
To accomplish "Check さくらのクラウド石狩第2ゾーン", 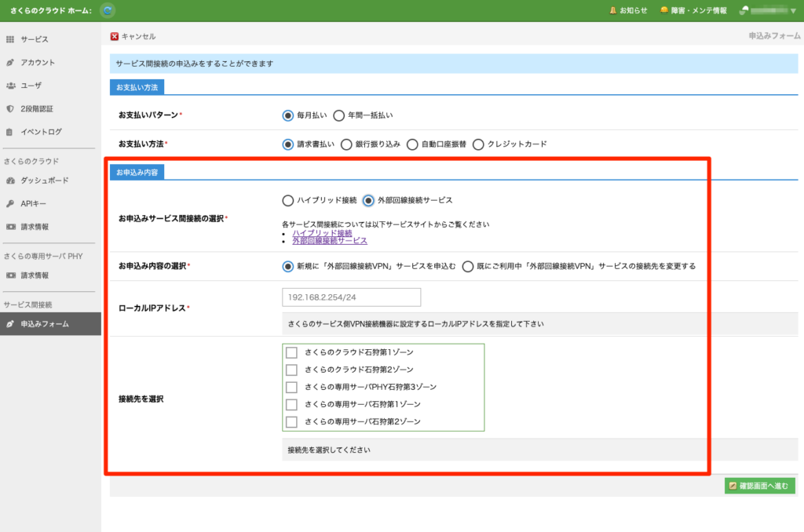I will 291,370.
